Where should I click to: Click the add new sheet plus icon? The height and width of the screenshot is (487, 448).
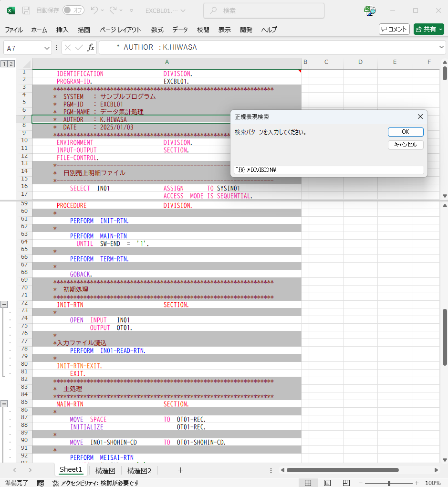pos(180,470)
